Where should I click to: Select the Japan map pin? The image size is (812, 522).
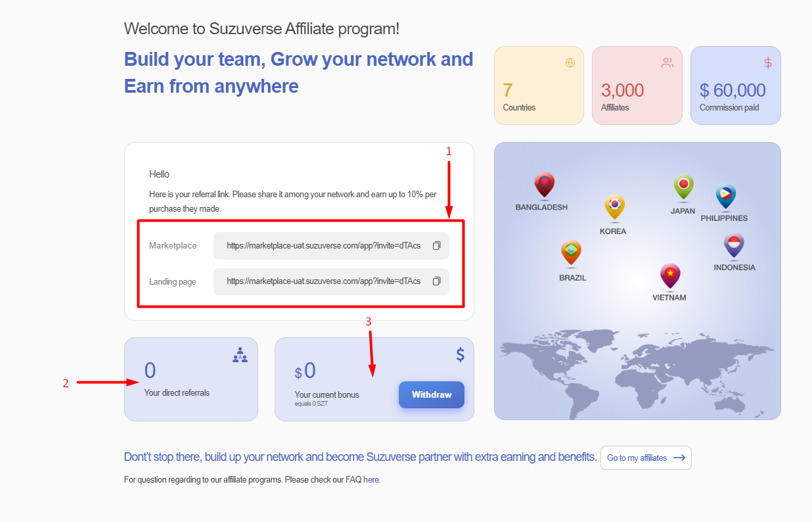tap(683, 187)
